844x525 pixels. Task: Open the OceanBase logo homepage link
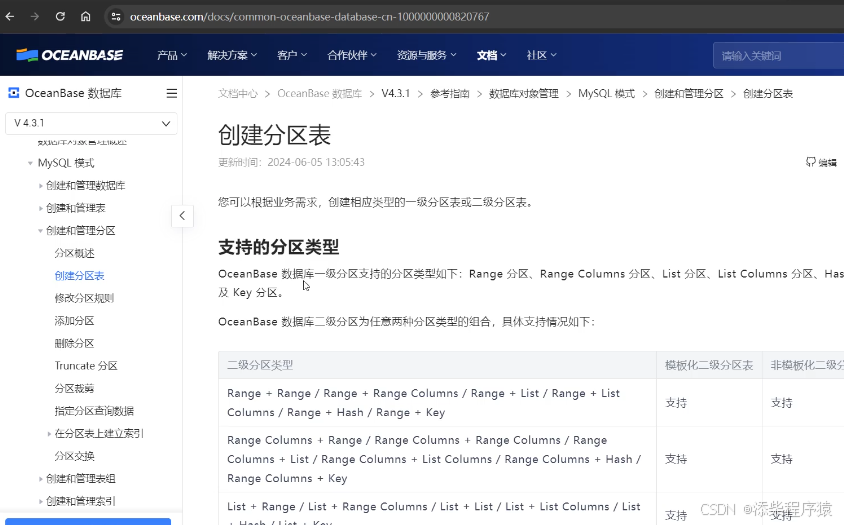click(69, 55)
